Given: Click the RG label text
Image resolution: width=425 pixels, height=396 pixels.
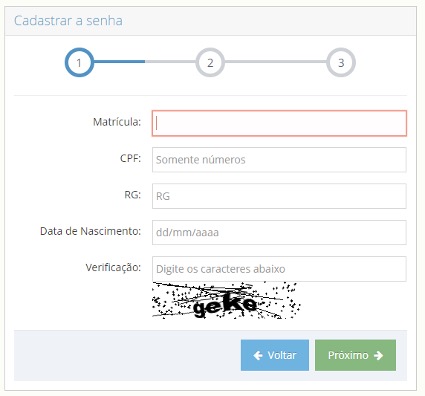Looking at the screenshot, I should [133, 195].
